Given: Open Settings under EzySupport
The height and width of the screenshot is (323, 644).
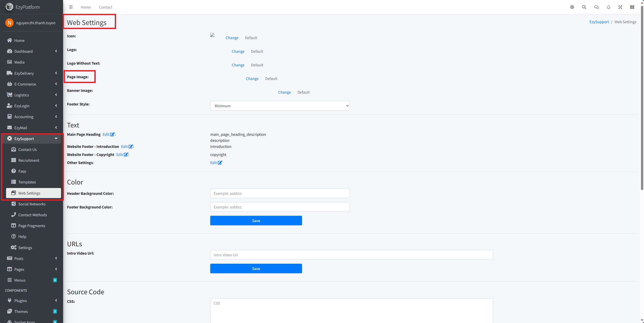Looking at the screenshot, I should pyautogui.click(x=34, y=248).
